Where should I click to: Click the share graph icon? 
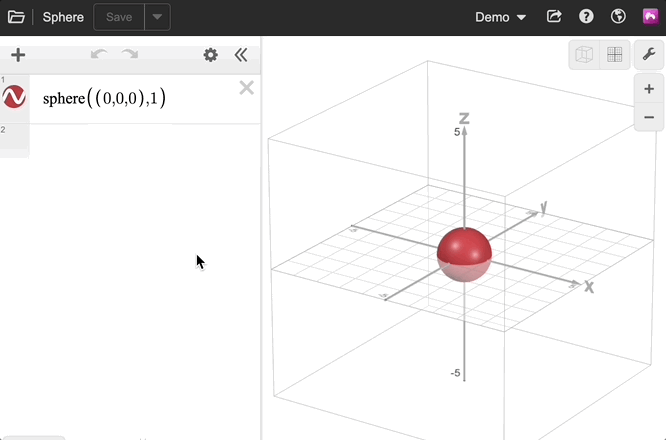(555, 17)
